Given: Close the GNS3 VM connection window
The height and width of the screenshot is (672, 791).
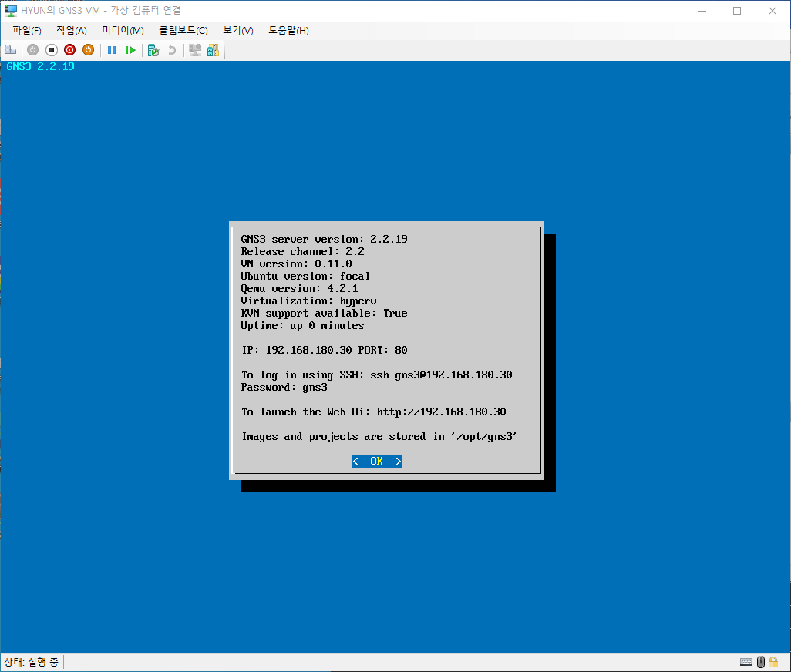Looking at the screenshot, I should click(x=772, y=11).
